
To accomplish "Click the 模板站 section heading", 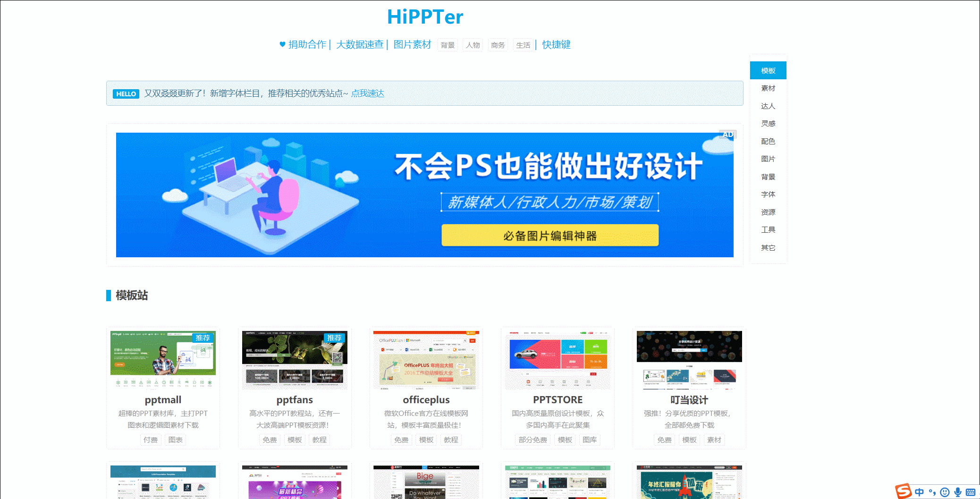I will point(132,296).
